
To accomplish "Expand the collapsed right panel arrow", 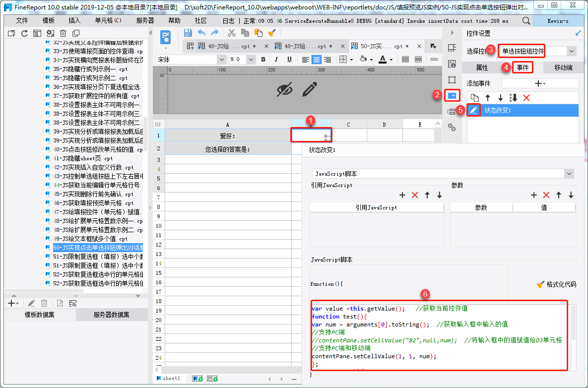I will 452,33.
